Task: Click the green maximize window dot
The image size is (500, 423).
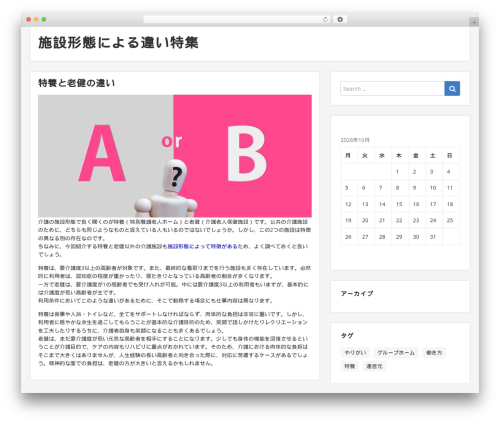Action: click(44, 19)
